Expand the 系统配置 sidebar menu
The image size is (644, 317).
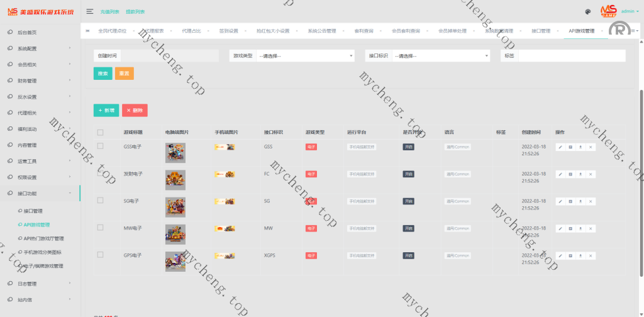click(x=41, y=48)
